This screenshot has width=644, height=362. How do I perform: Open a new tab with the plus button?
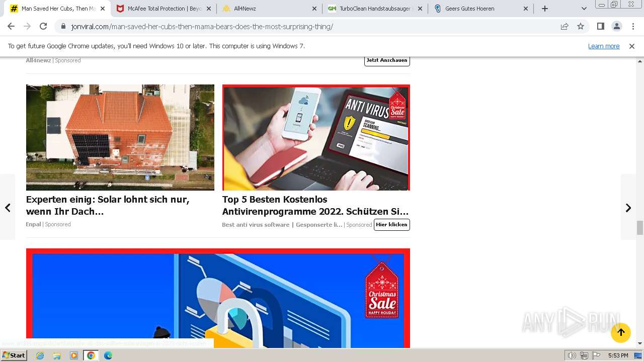point(545,9)
